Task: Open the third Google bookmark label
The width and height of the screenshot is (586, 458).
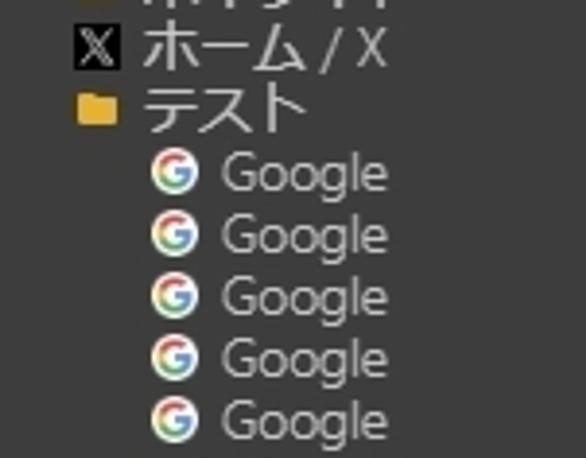Action: [305, 299]
